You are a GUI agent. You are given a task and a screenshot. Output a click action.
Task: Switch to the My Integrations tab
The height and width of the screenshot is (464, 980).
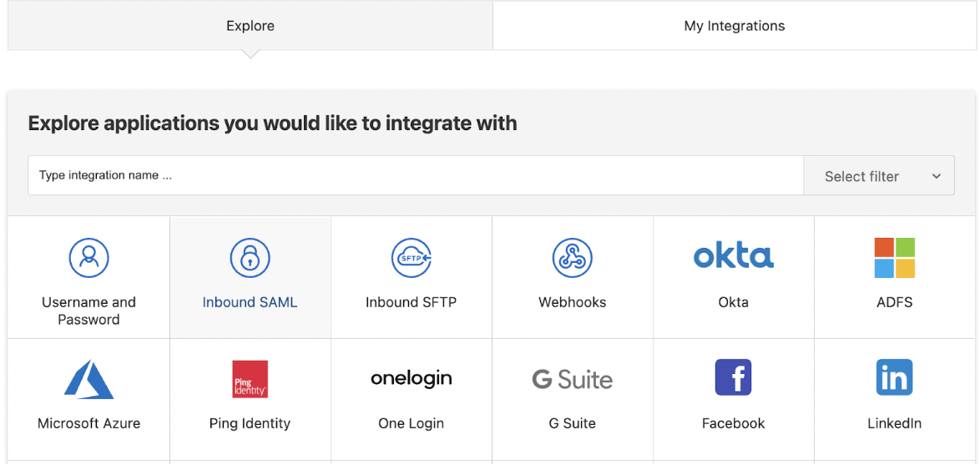pos(735,26)
